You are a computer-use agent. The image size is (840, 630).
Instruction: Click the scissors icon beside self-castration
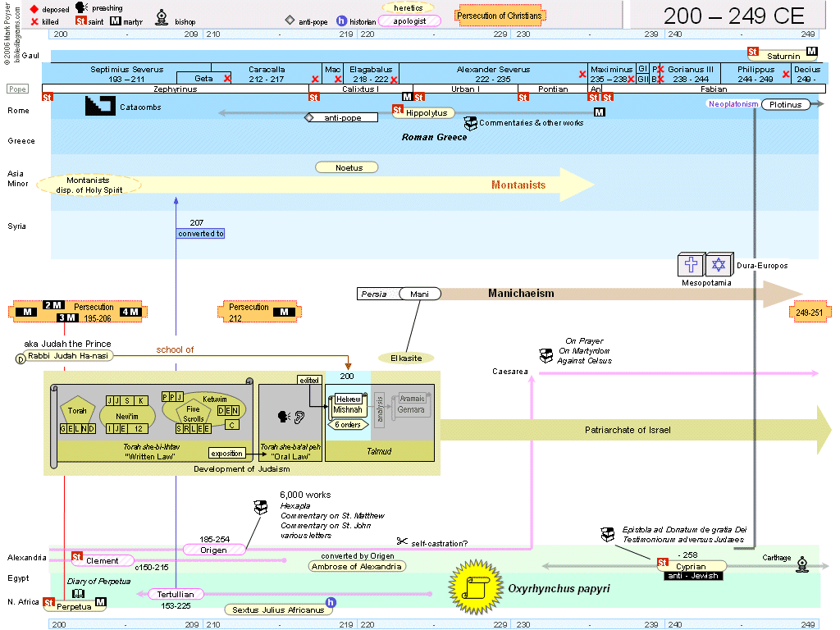pyautogui.click(x=401, y=541)
